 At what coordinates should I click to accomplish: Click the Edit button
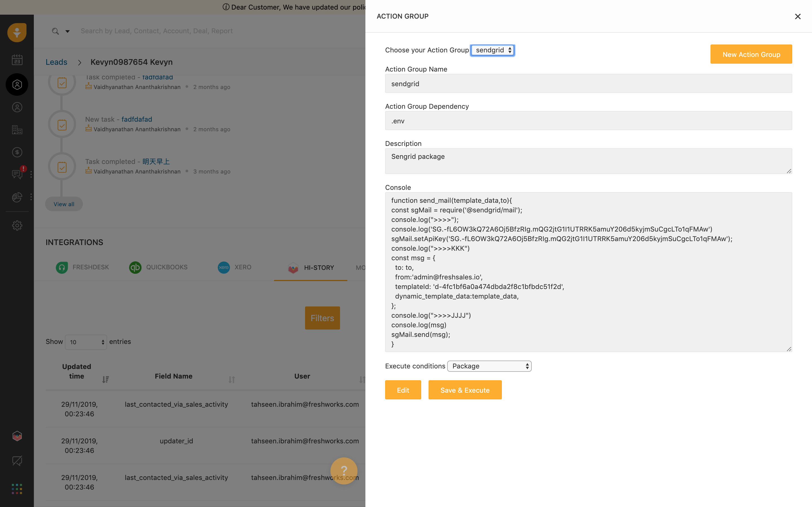403,390
